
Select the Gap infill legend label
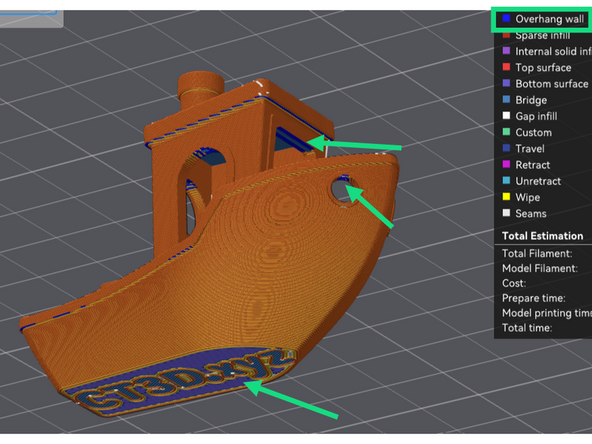tap(536, 116)
